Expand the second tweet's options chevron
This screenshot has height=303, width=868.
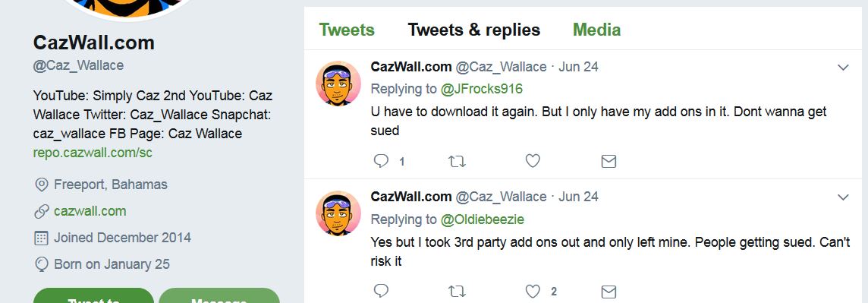tap(843, 197)
